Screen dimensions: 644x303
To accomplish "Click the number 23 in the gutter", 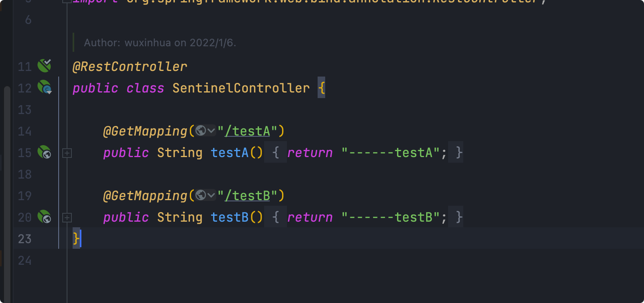I will pyautogui.click(x=25, y=239).
